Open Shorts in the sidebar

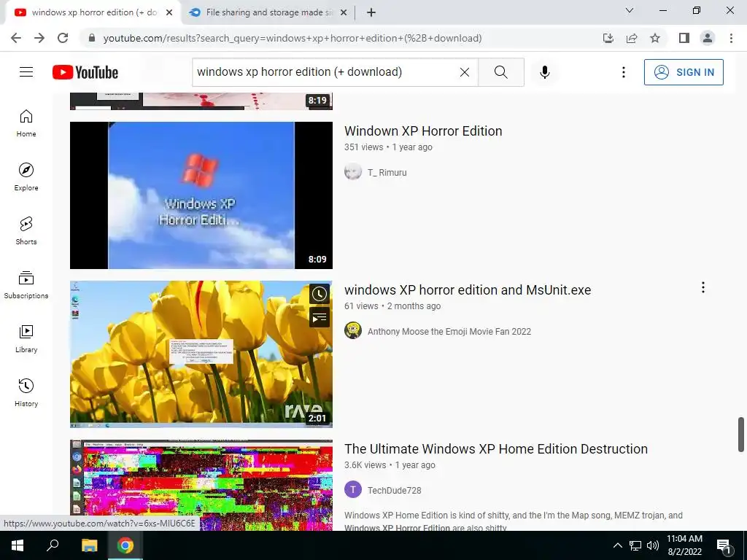click(26, 230)
